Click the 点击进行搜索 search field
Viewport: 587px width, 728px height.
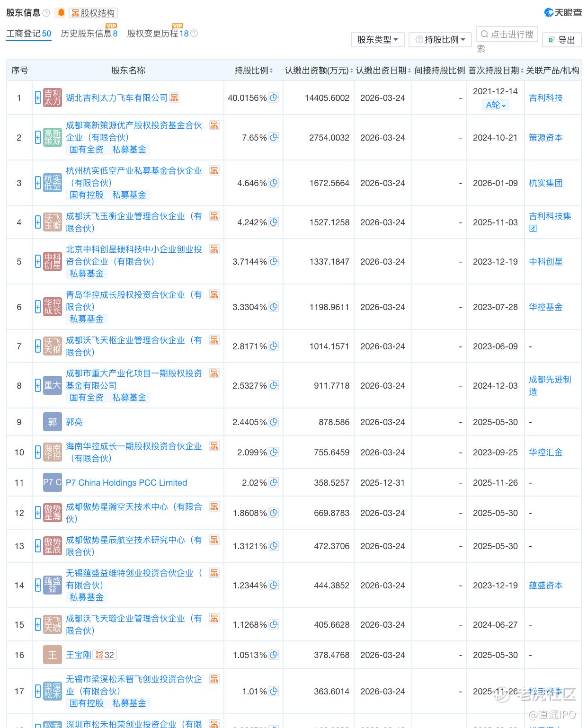pyautogui.click(x=507, y=34)
